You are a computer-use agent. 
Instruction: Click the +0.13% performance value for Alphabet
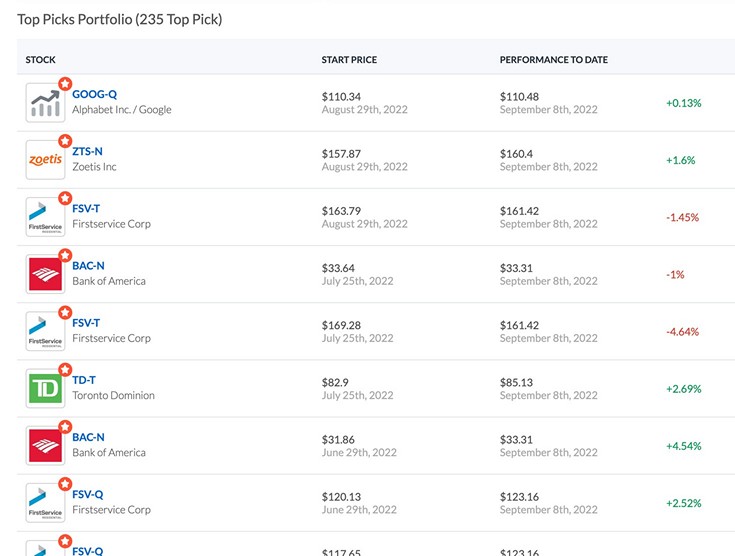click(x=683, y=103)
